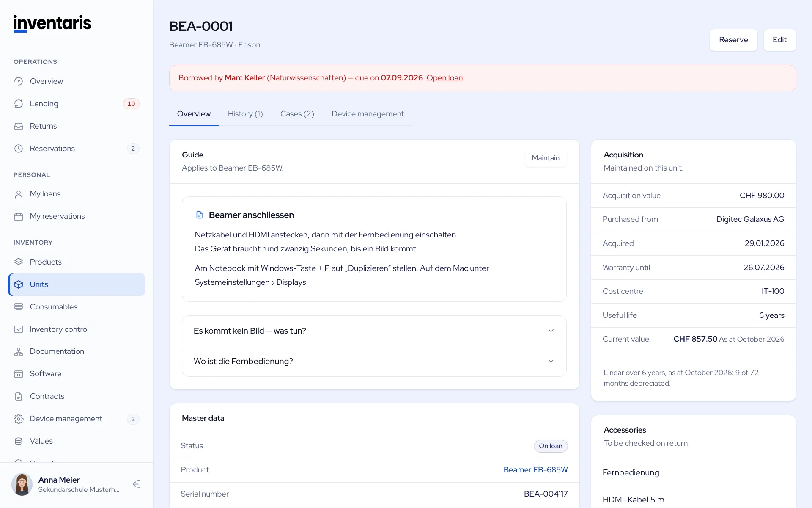Switch to the History (1) tab

tap(245, 114)
